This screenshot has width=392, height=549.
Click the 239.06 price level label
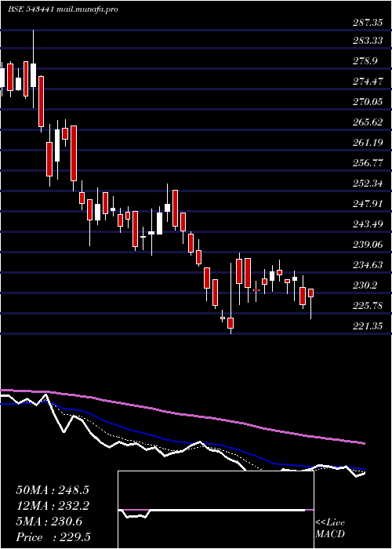point(368,244)
